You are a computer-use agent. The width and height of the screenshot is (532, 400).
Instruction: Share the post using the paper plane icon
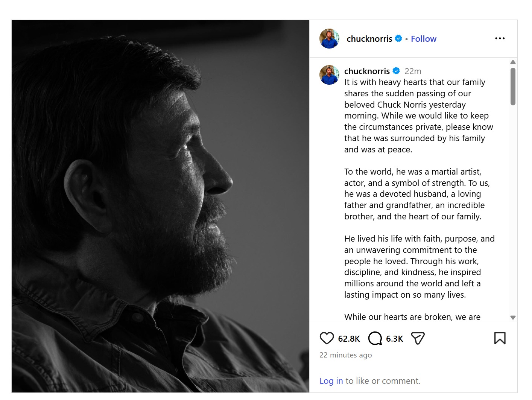click(x=418, y=338)
